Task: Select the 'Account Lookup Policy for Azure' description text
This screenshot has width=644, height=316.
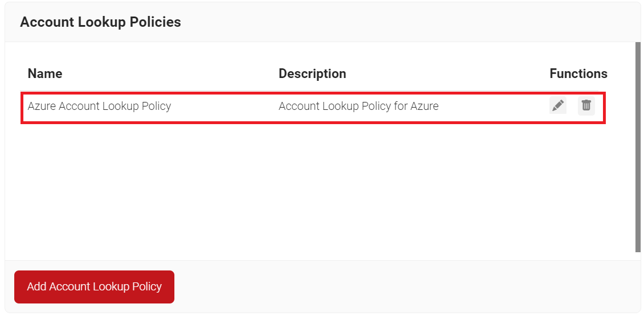Action: point(358,106)
